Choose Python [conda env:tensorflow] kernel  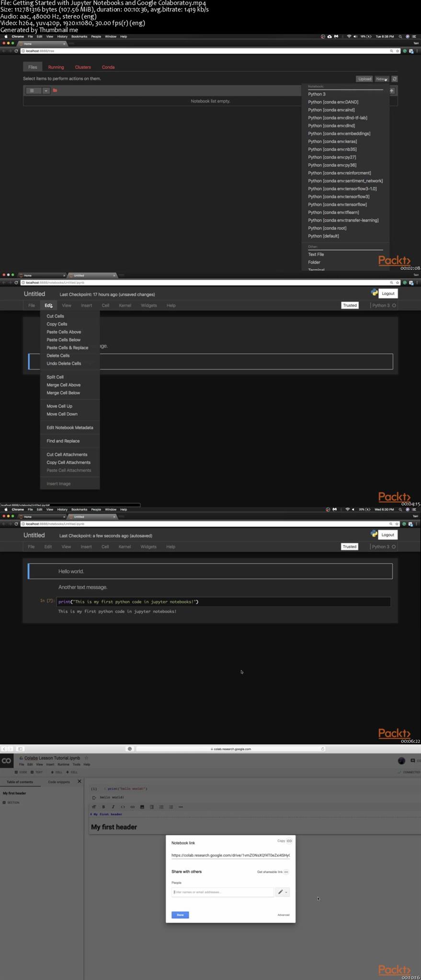point(337,205)
